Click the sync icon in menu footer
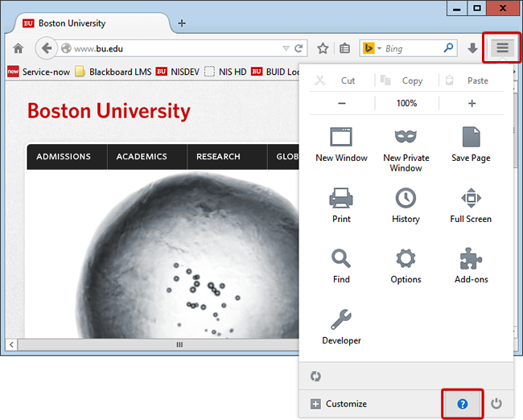The image size is (523, 420). click(x=315, y=376)
